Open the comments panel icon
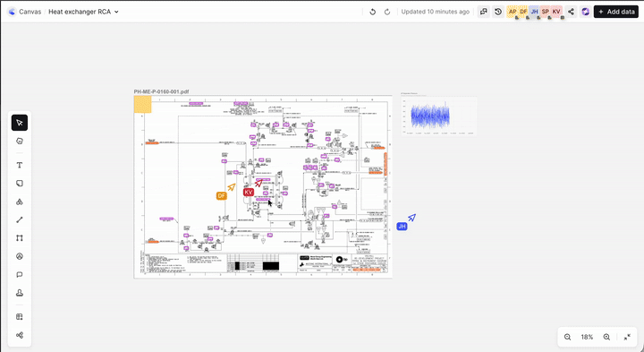 (x=484, y=12)
